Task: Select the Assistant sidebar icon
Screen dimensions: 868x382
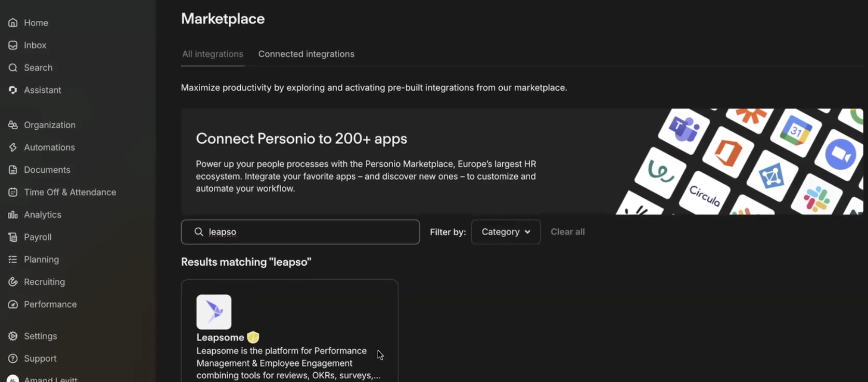Action: (x=13, y=90)
